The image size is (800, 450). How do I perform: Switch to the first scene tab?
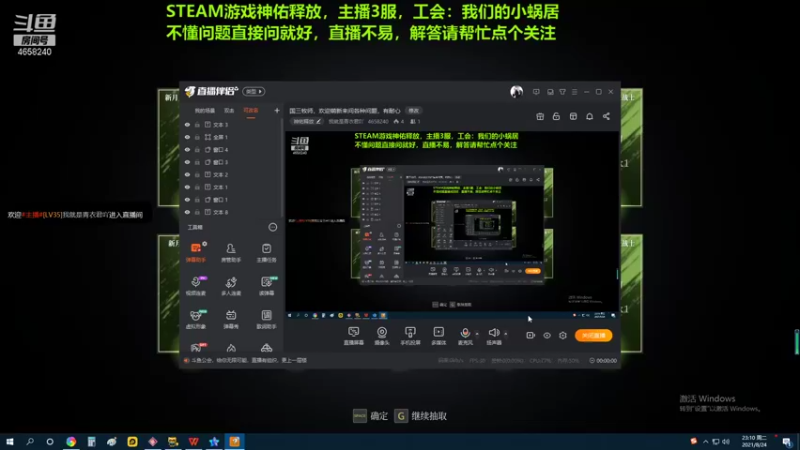205,111
